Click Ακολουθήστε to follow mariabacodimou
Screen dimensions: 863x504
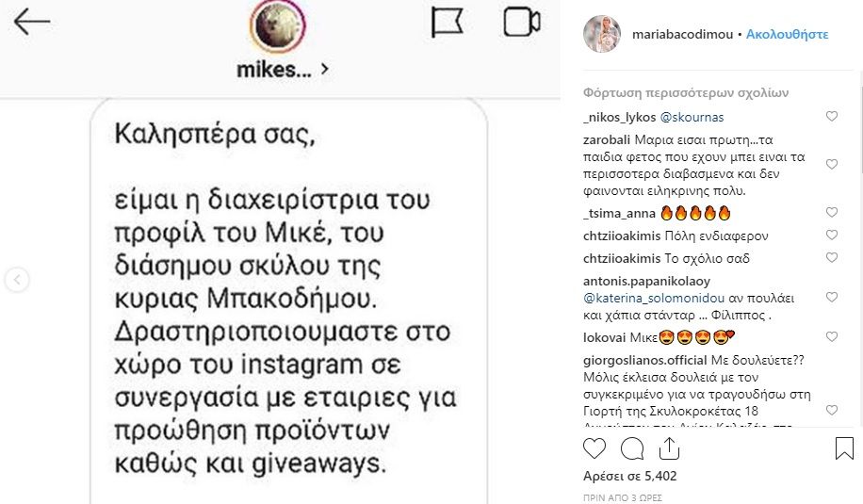coord(787,34)
